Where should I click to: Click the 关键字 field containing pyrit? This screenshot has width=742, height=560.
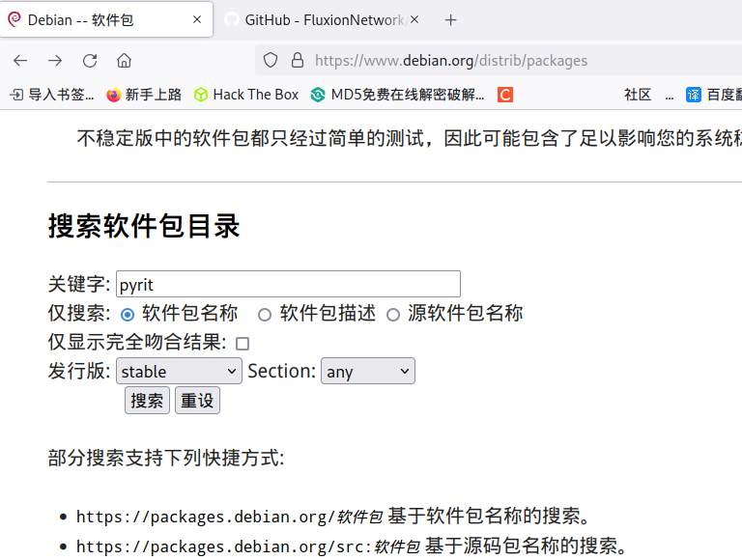[288, 285]
